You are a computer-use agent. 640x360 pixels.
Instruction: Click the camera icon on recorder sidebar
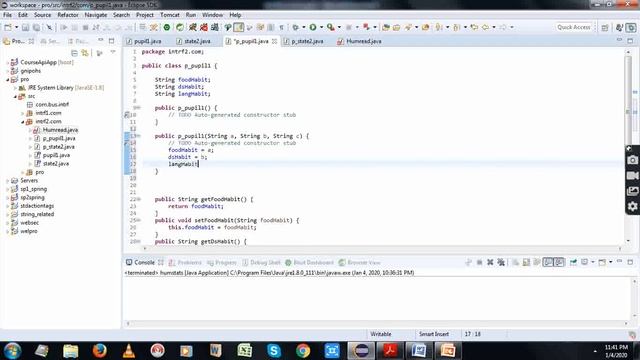coord(632,160)
